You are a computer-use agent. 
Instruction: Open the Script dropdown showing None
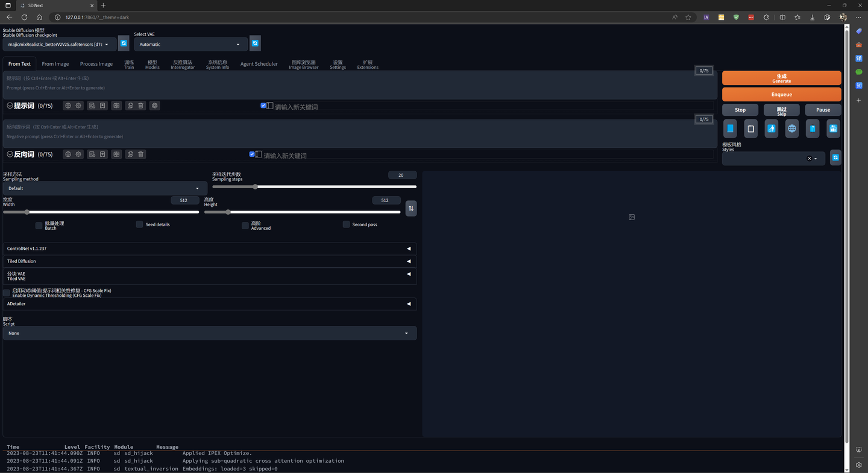click(x=209, y=333)
